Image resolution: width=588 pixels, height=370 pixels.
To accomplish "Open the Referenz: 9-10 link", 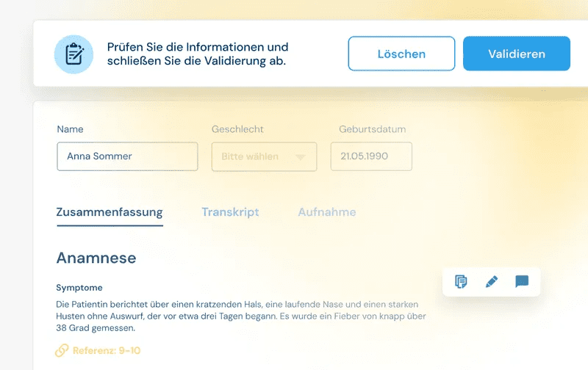I will 106,351.
